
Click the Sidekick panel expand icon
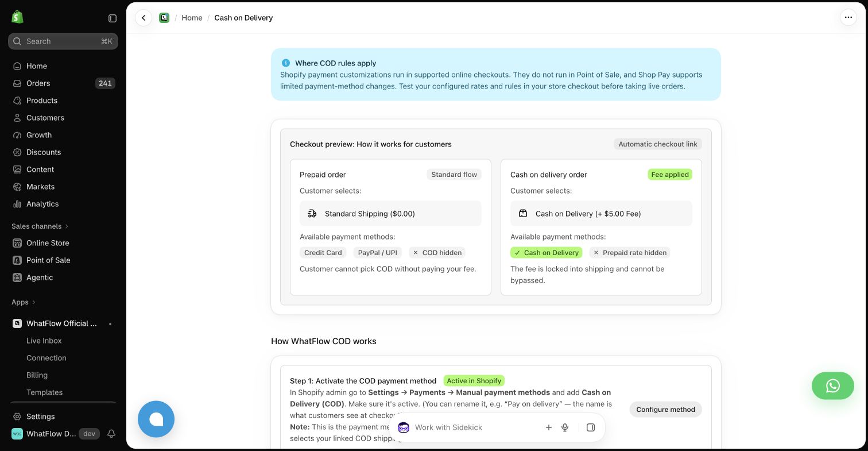(x=591, y=427)
